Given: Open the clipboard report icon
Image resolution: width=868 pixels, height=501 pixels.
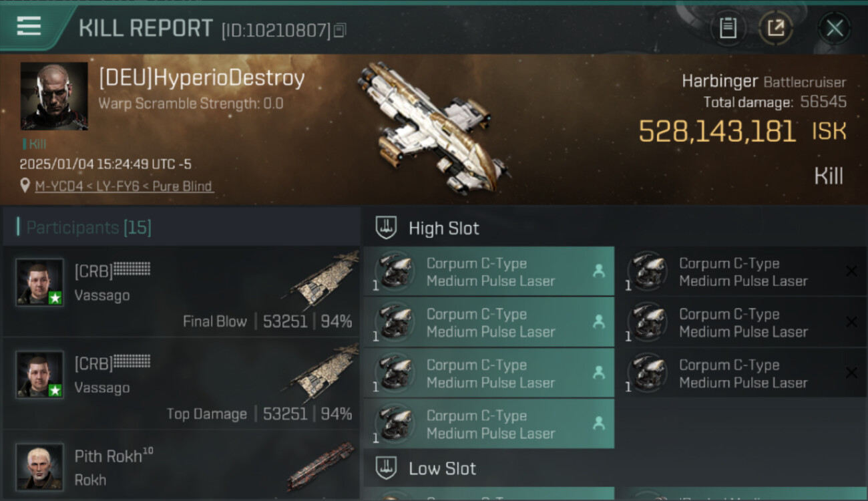Looking at the screenshot, I should tap(728, 28).
